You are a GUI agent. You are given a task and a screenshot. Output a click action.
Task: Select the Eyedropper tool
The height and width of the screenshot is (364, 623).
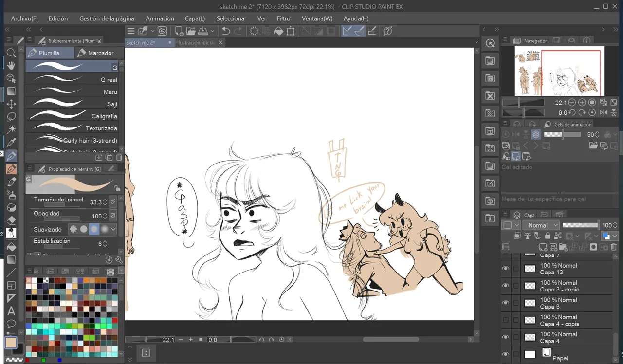click(11, 143)
